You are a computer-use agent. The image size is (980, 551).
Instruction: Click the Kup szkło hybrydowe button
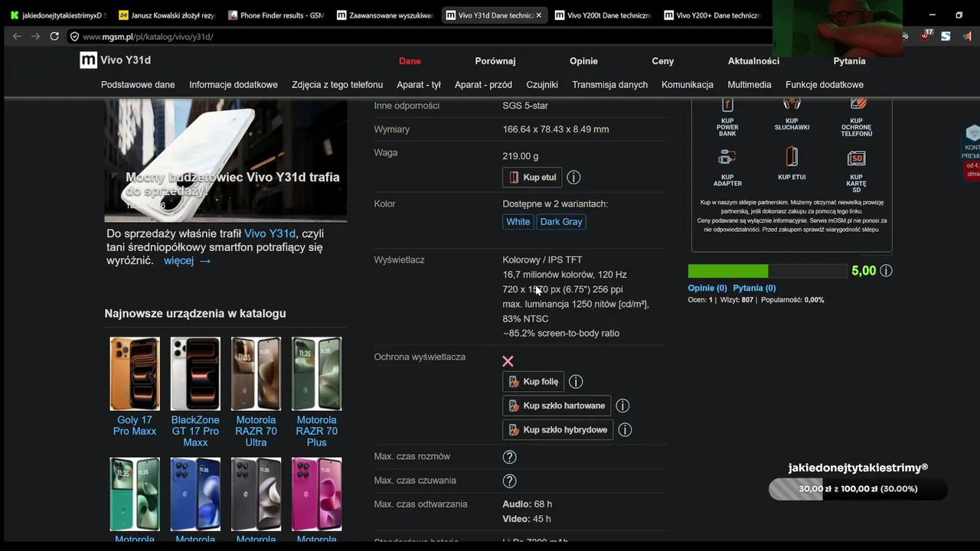click(x=558, y=430)
